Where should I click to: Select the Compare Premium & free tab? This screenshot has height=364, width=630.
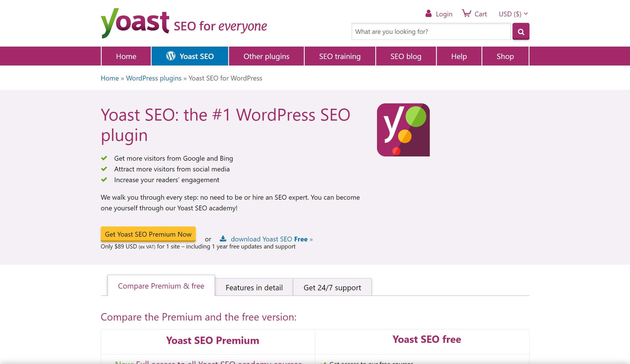coord(161,286)
